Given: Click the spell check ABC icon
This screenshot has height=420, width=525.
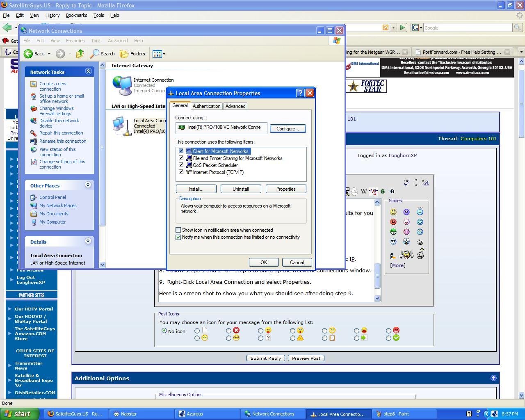Looking at the screenshot, I should 406,183.
